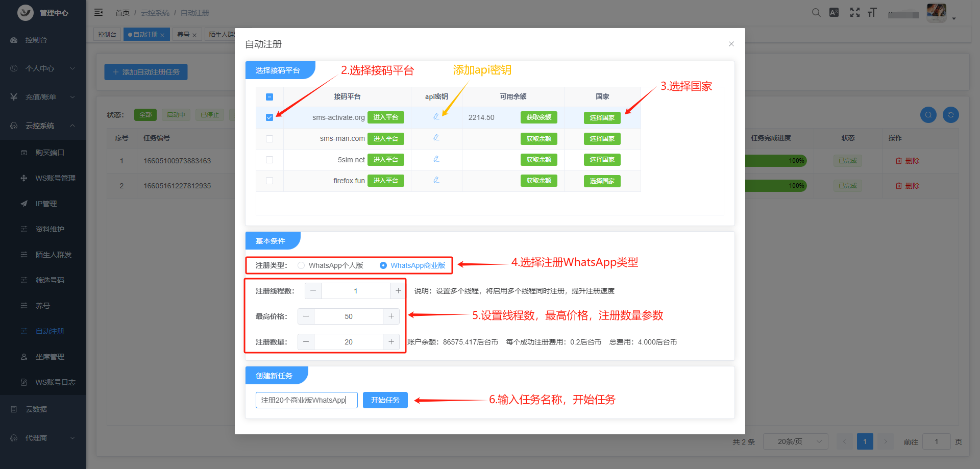Click delete trash icon for first task row

pos(899,161)
